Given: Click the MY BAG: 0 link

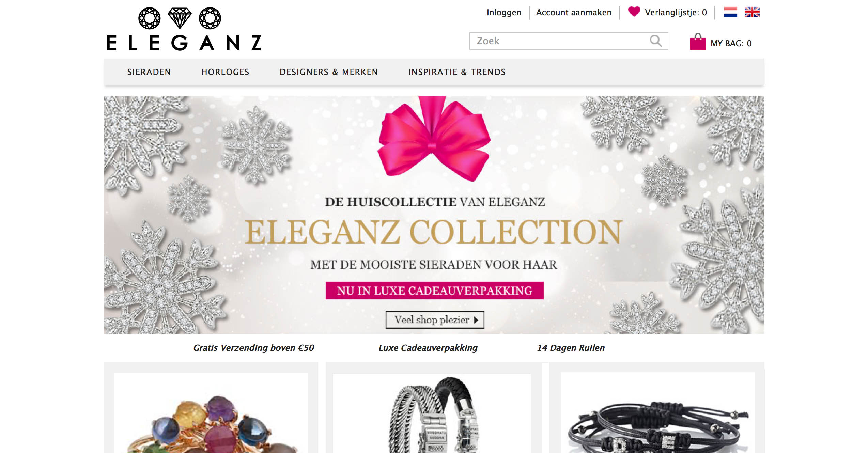Looking at the screenshot, I should (731, 44).
